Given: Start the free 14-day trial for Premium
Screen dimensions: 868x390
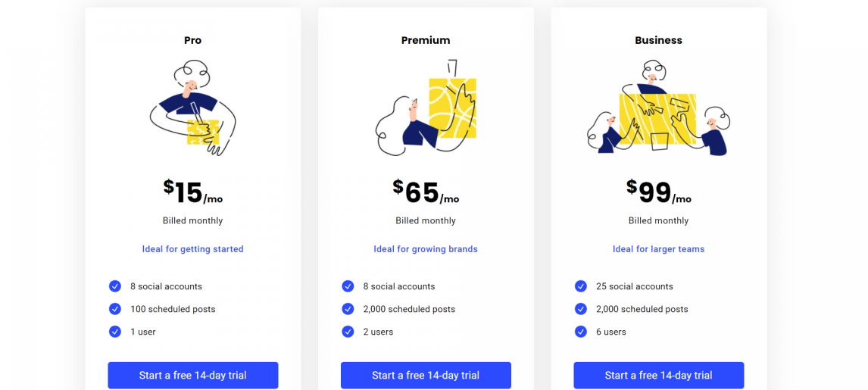Looking at the screenshot, I should (x=426, y=376).
